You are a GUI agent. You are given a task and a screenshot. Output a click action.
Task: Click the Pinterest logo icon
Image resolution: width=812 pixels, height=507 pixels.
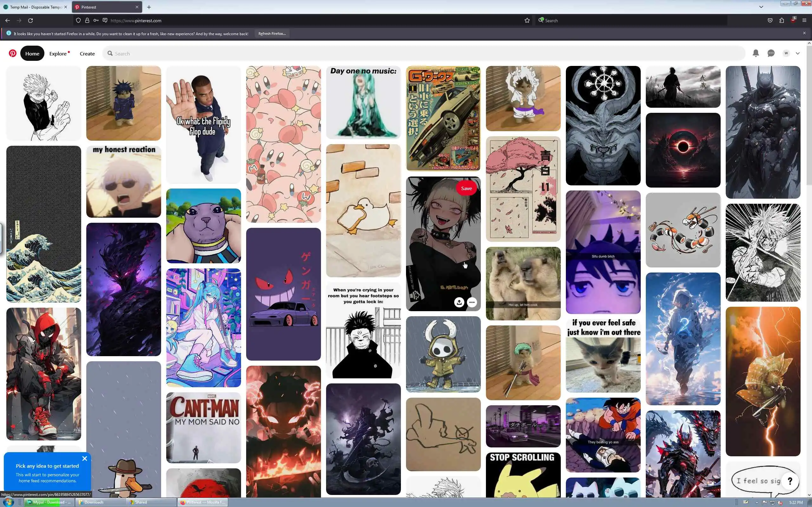(13, 53)
